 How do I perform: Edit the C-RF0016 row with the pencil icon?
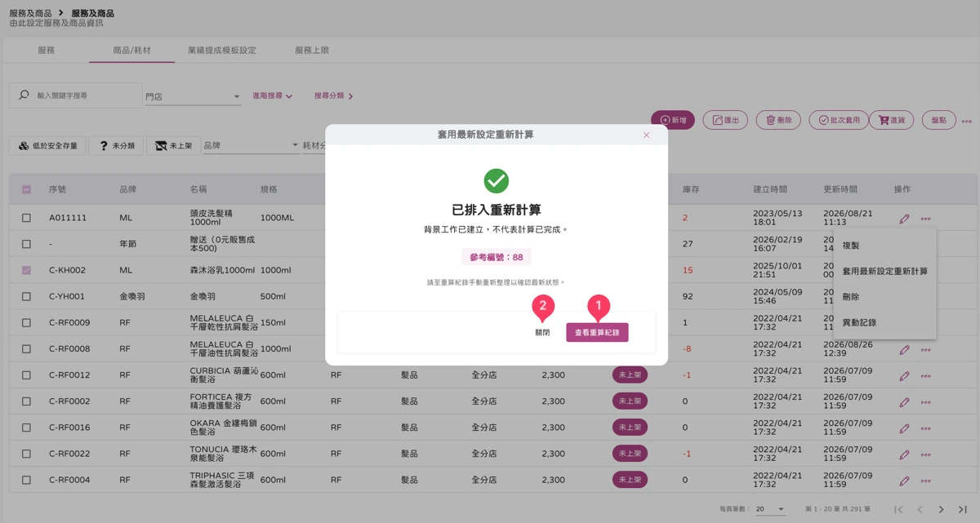(904, 428)
